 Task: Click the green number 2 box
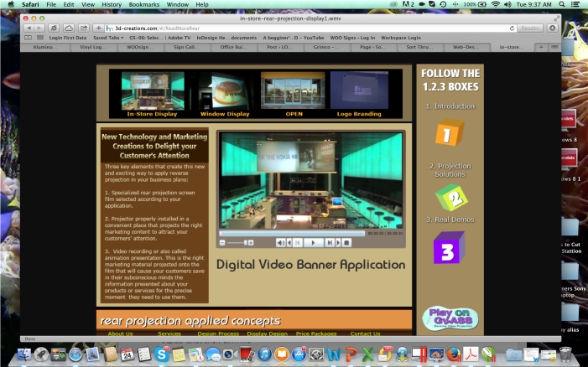pos(451,198)
